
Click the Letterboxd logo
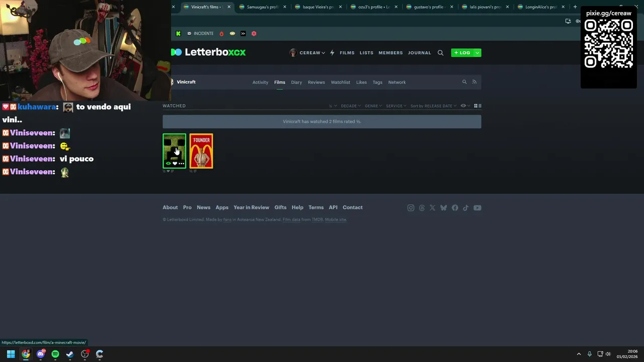click(x=208, y=52)
